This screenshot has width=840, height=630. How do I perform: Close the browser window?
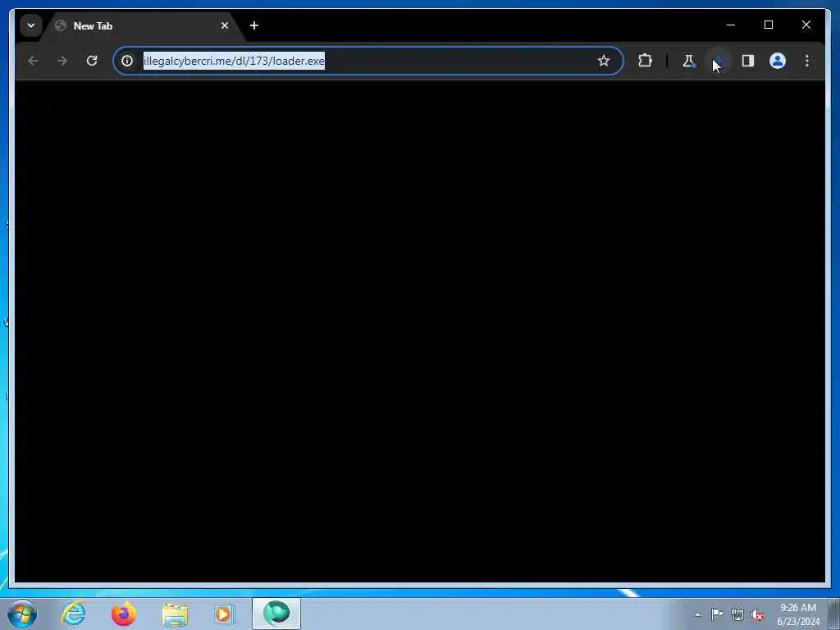click(806, 25)
